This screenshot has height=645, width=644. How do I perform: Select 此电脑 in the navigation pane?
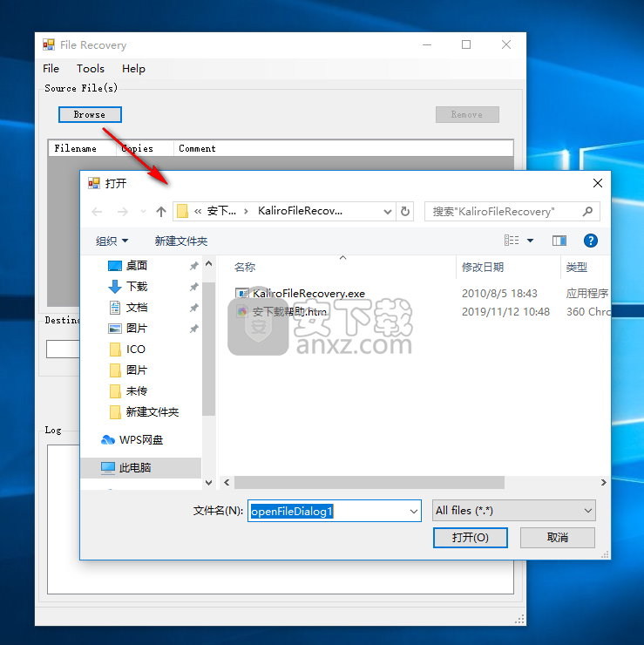[x=135, y=468]
